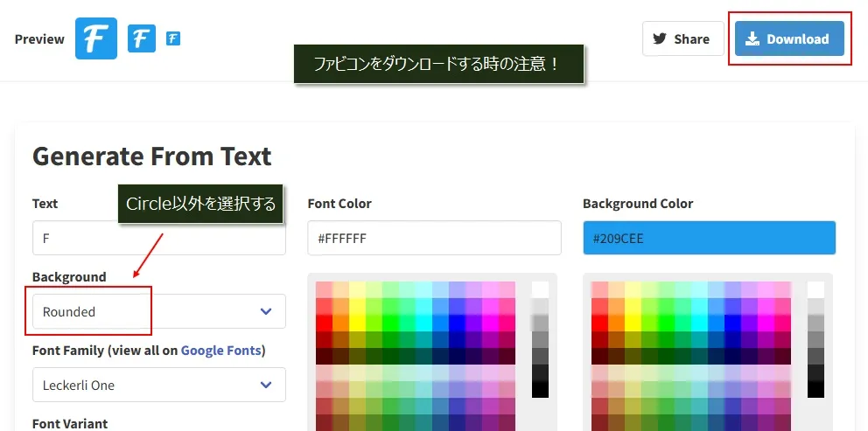Click the download arrow icon
This screenshot has height=431, width=868.
tap(752, 39)
